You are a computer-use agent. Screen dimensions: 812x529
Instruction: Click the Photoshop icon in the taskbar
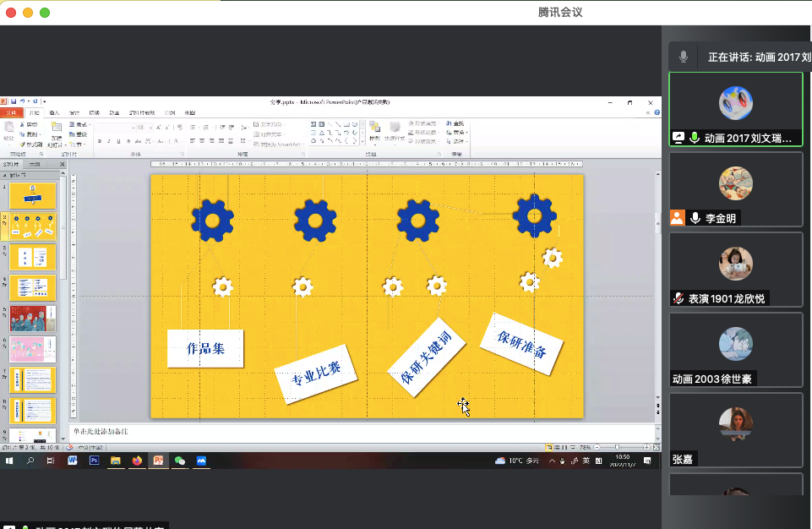click(x=94, y=461)
